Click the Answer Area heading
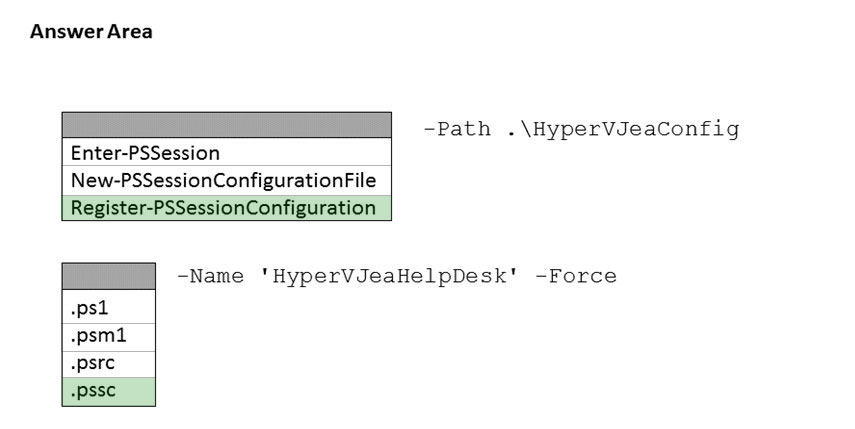Image resolution: width=855 pixels, height=429 pixels. coord(91,32)
